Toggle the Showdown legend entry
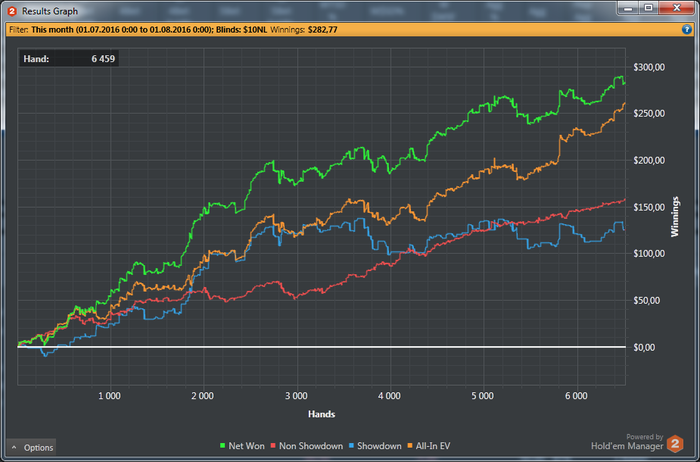 [x=375, y=446]
